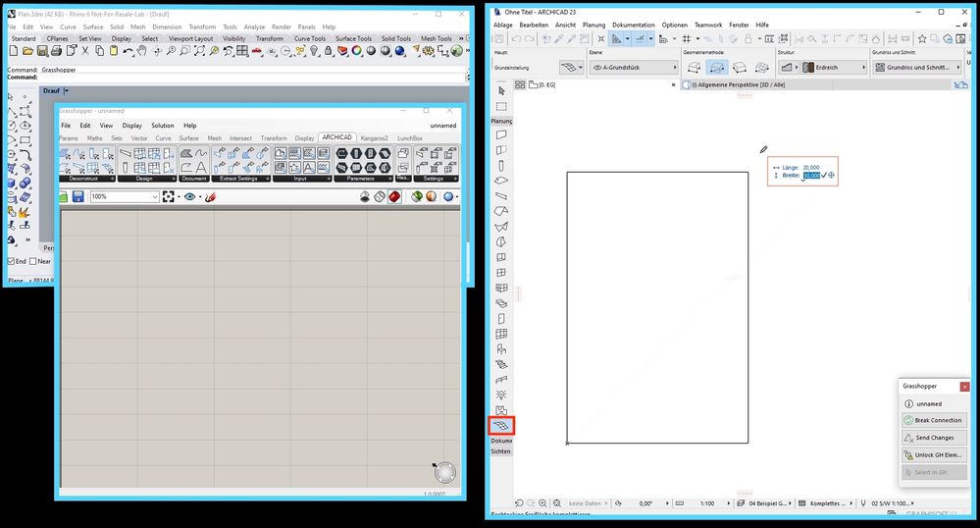Open the Analyze menu in Rhino
This screenshot has height=528, width=980.
coord(254,26)
